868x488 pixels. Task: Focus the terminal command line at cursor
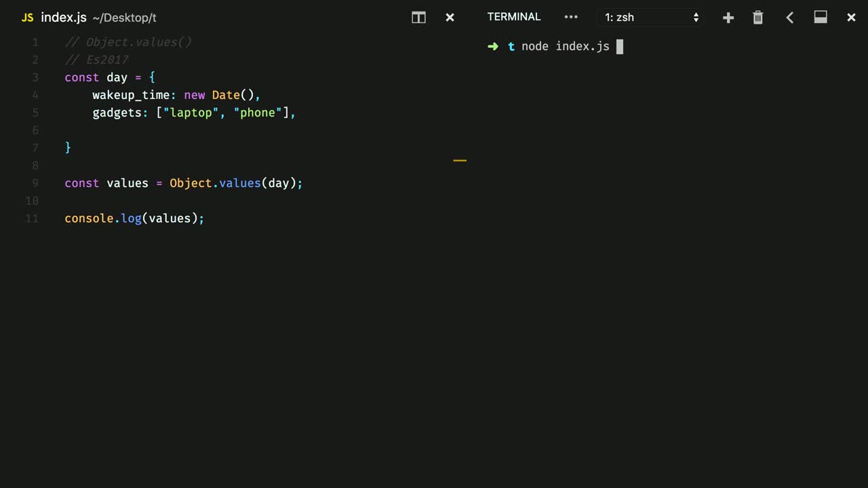(619, 47)
